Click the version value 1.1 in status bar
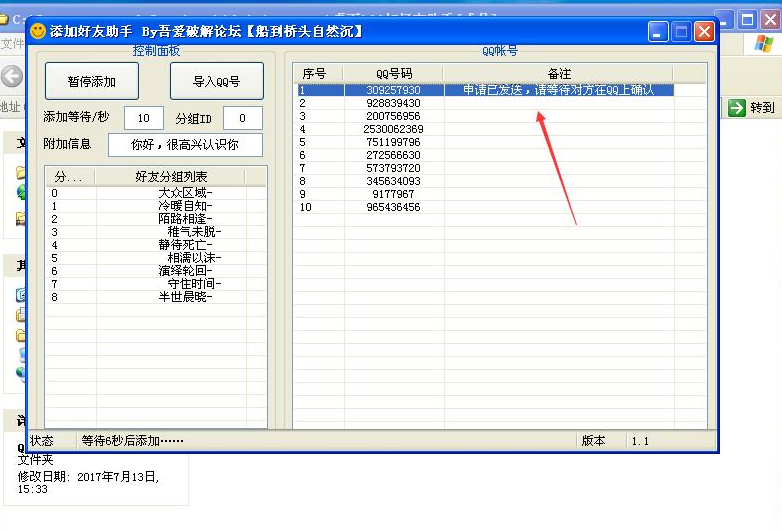The width and height of the screenshot is (782, 531). tap(640, 441)
